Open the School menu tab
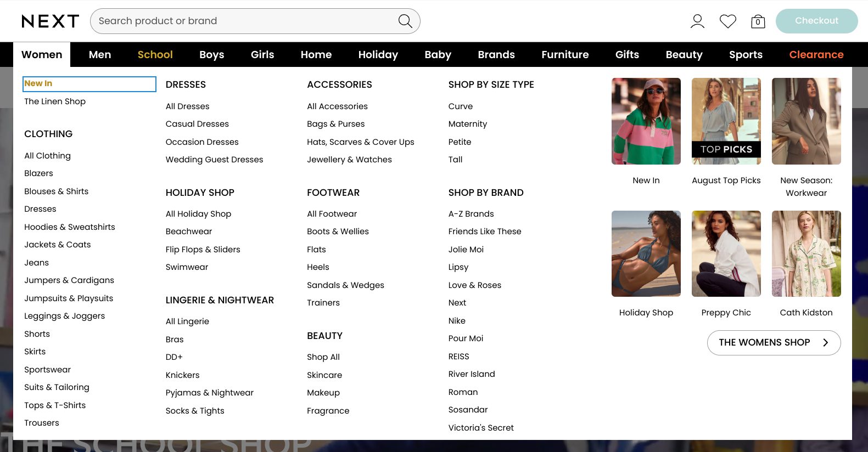Image resolution: width=868 pixels, height=452 pixels. point(155,55)
